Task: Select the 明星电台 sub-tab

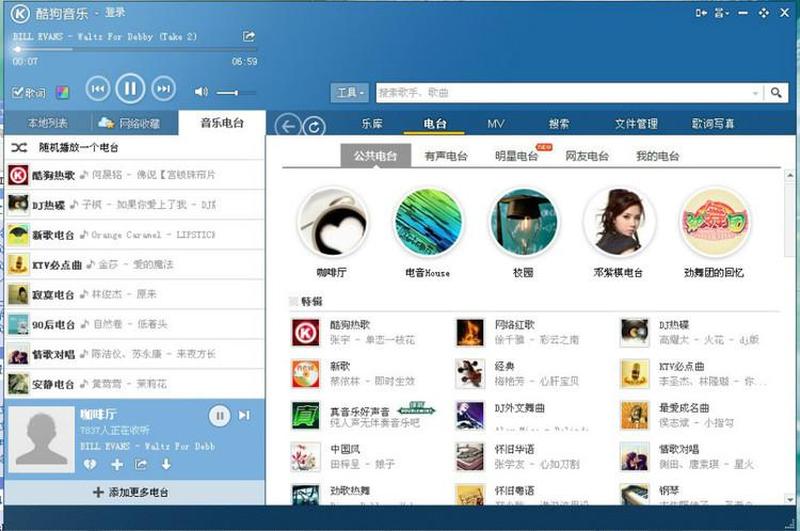Action: (x=516, y=156)
